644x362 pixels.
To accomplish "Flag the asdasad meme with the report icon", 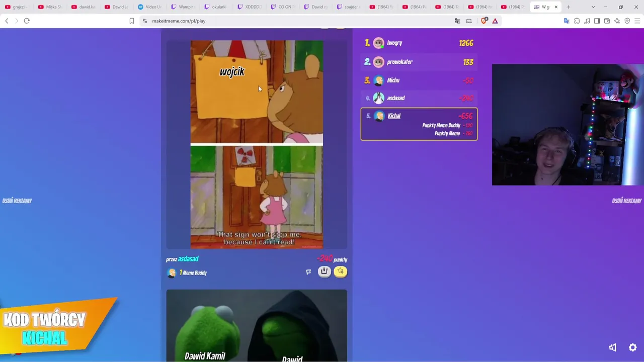I will (x=308, y=272).
